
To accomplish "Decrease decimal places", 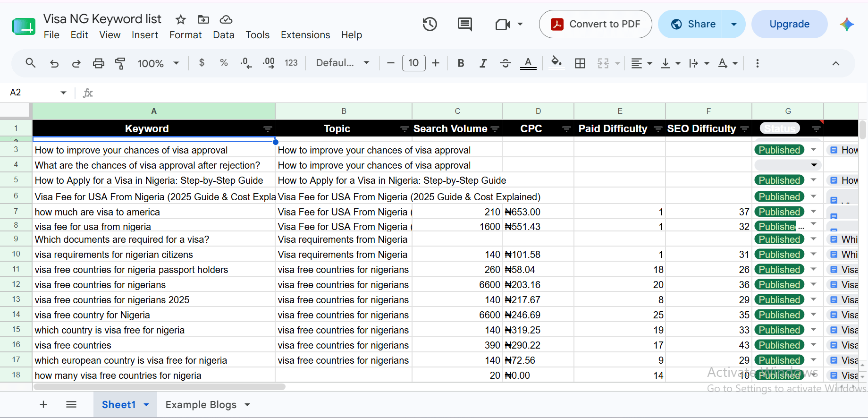I will tap(246, 63).
